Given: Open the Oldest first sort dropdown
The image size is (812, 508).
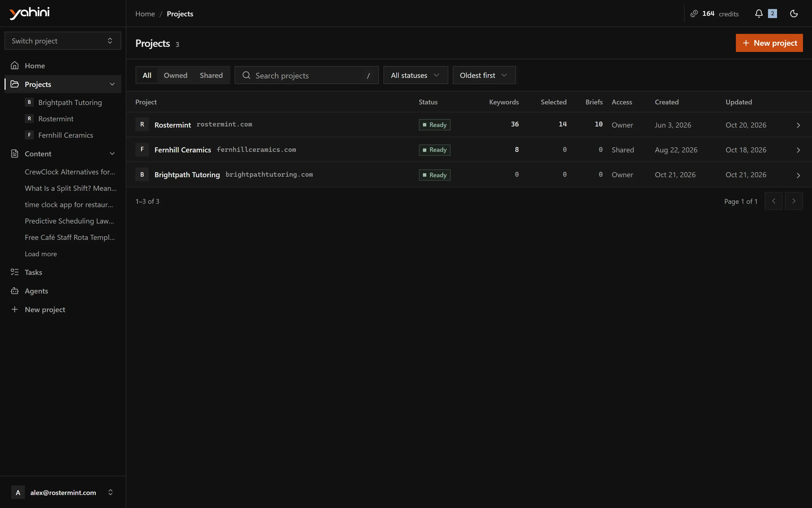Looking at the screenshot, I should pos(484,75).
